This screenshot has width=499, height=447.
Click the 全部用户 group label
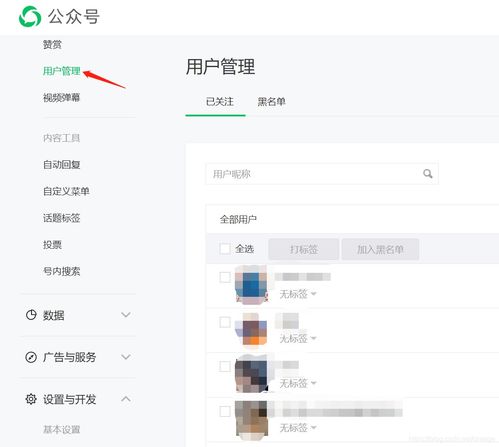point(238,219)
